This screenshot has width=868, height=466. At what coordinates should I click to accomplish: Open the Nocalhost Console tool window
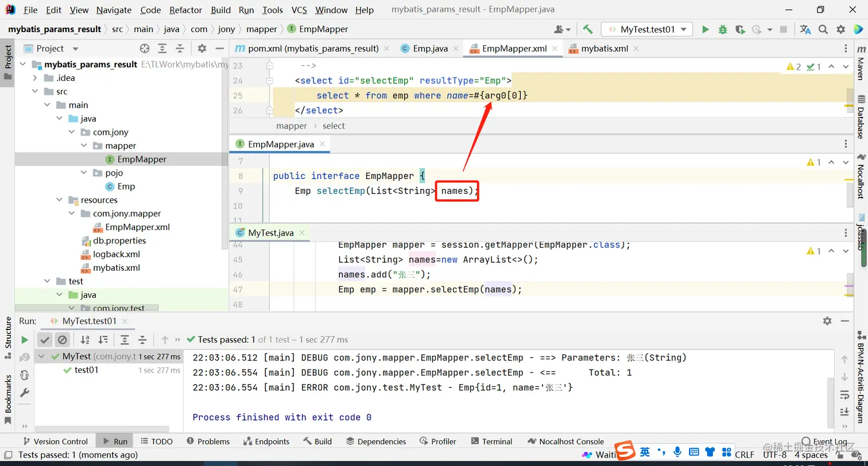coord(566,441)
